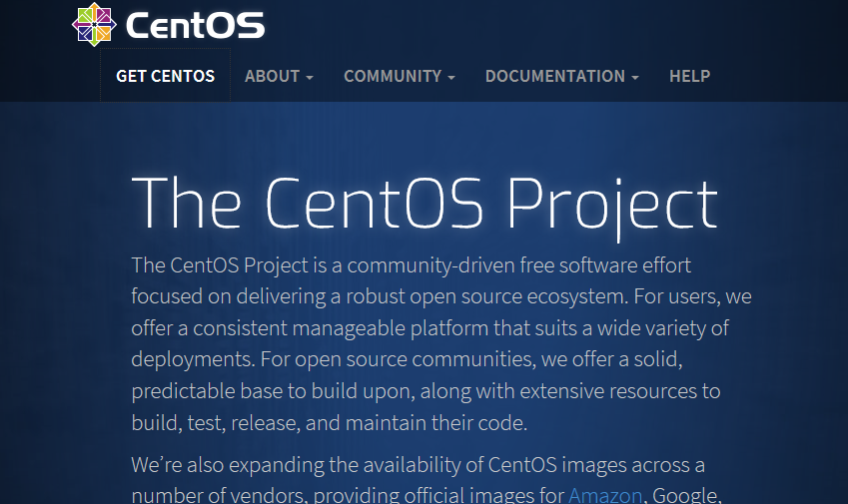Open the GET CENTOS nav item
The height and width of the screenshot is (504, 848).
tap(166, 76)
